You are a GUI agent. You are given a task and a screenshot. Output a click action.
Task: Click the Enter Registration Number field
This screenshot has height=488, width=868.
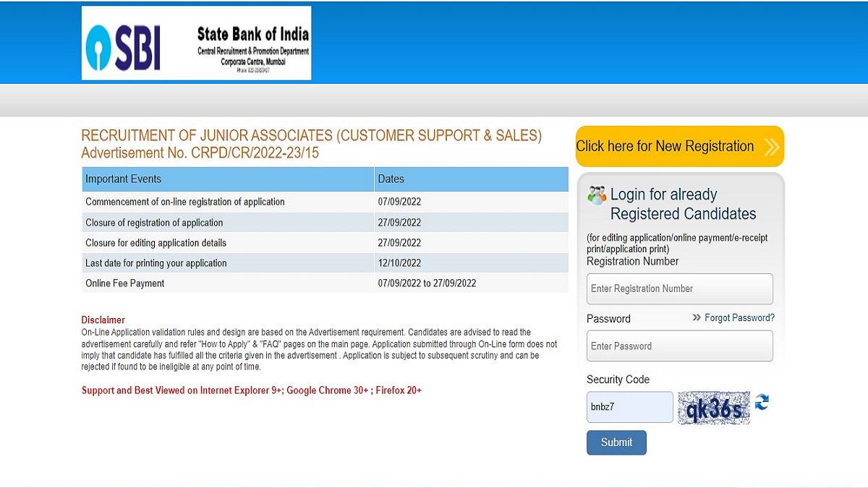pos(678,288)
